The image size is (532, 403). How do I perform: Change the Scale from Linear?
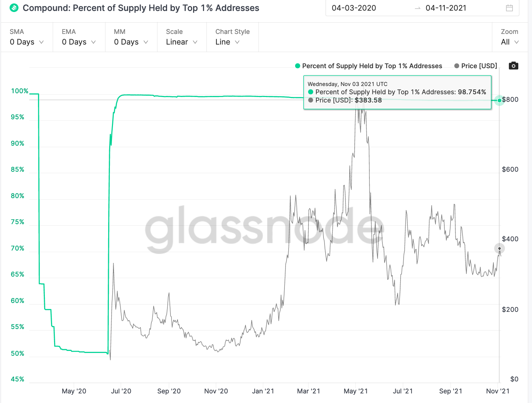click(x=181, y=42)
